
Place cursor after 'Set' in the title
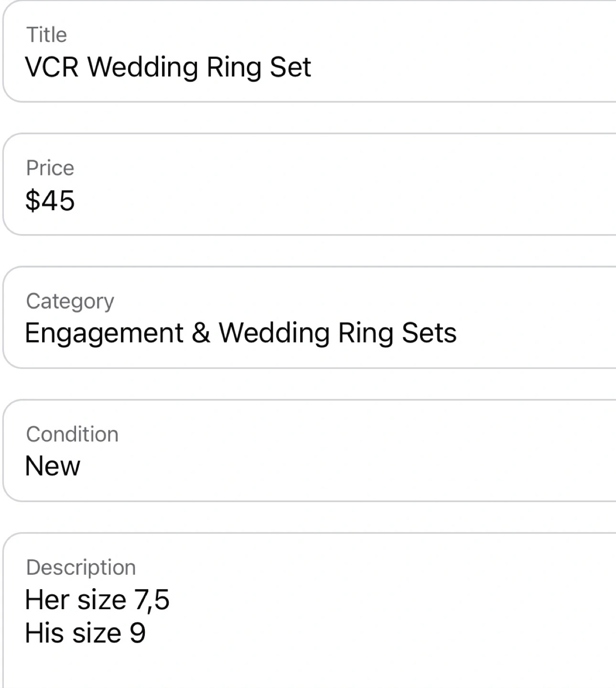(x=312, y=67)
